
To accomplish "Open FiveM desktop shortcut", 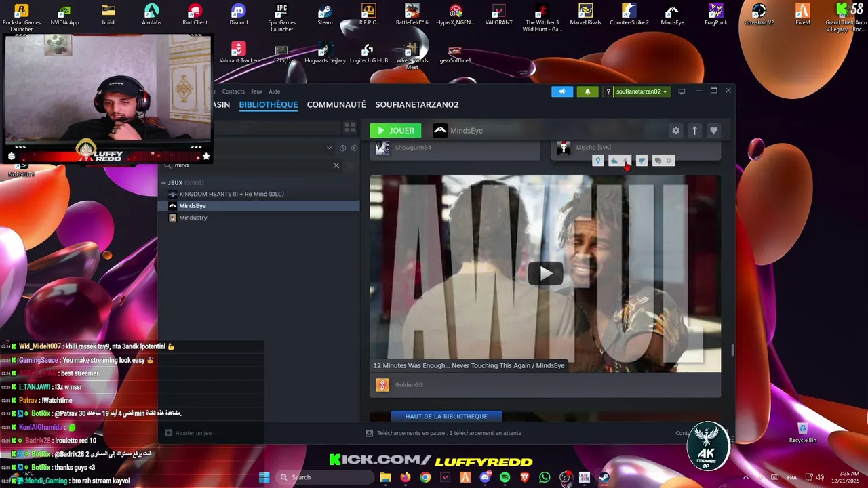I will (x=802, y=15).
